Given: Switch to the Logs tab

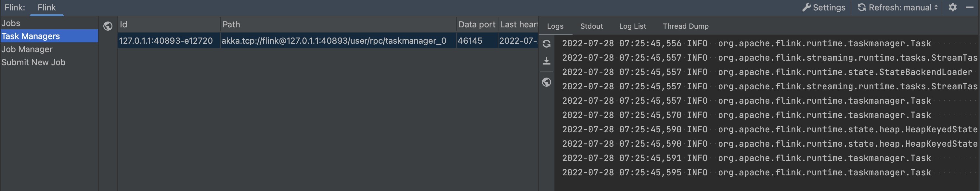Looking at the screenshot, I should 555,26.
